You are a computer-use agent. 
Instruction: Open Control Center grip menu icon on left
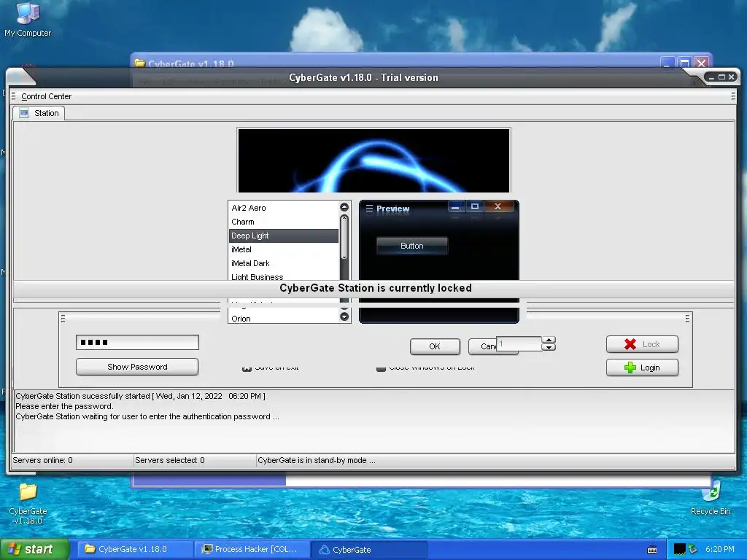[13, 96]
